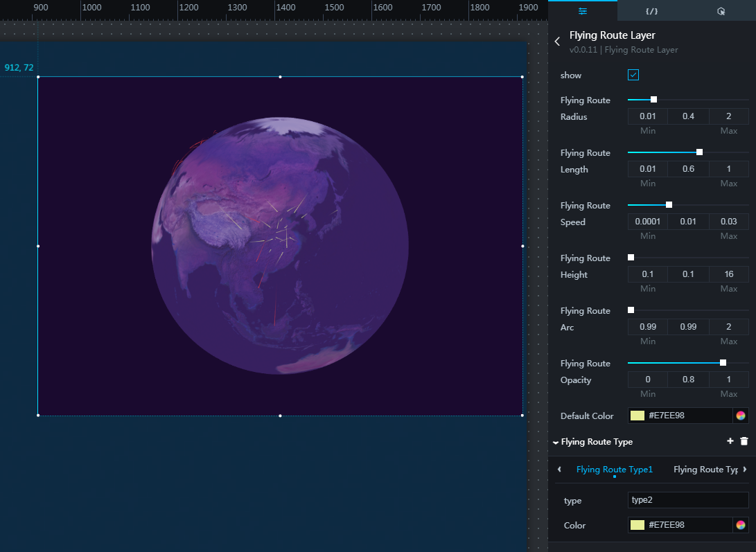Edit the Length current value 0.6

688,169
